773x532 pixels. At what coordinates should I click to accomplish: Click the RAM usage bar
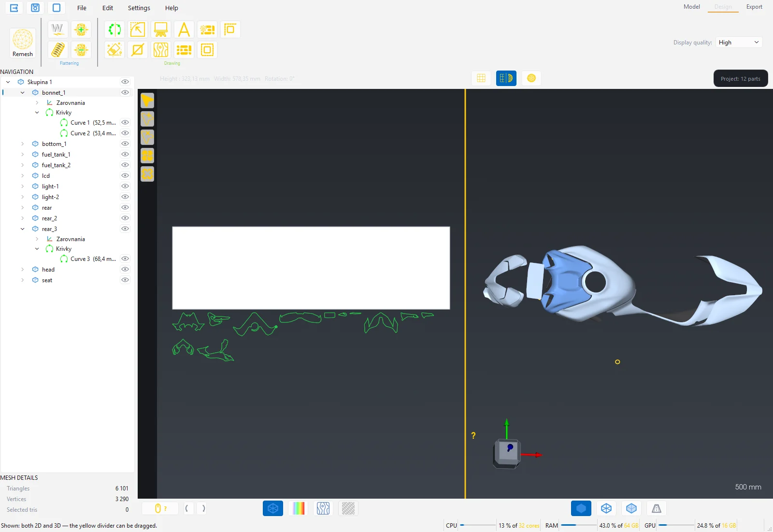coord(578,525)
